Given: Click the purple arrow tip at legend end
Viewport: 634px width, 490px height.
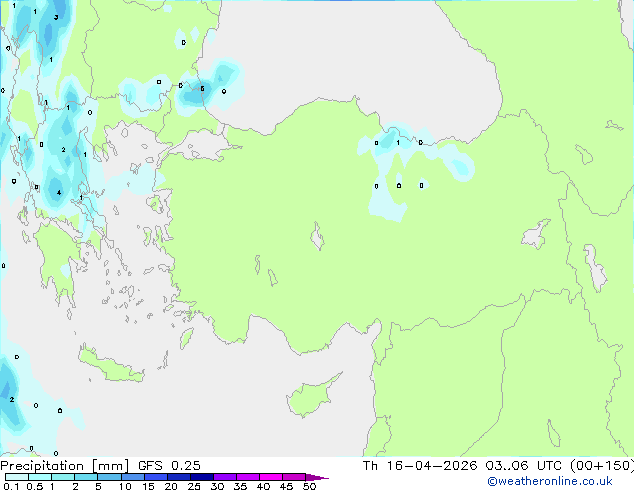Looking at the screenshot, I should 317,477.
